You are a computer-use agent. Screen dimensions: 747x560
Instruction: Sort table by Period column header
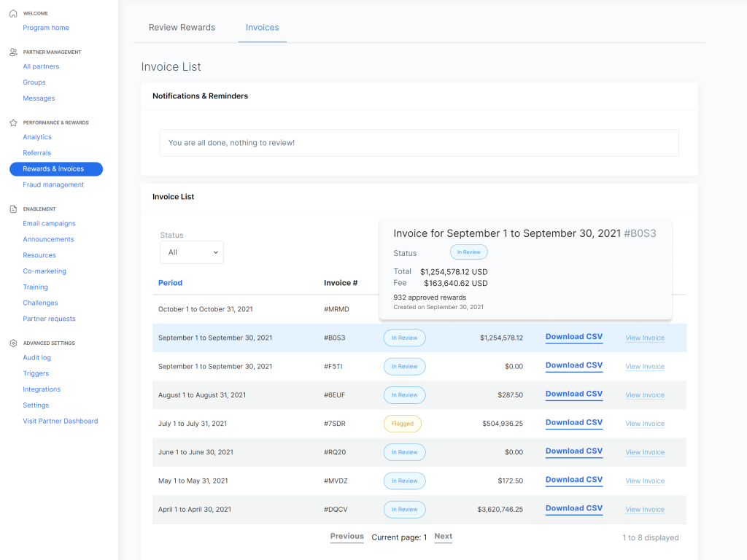pos(170,283)
